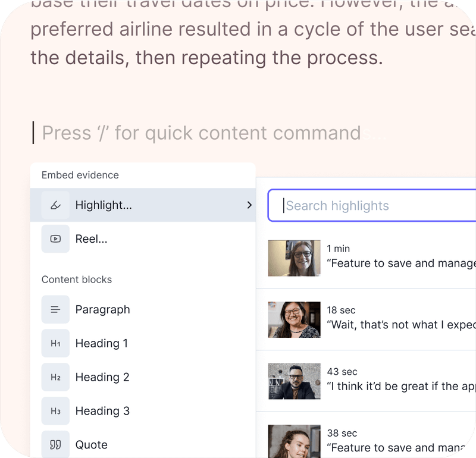Click the man with glasses highlight thumbnail
Image resolution: width=476 pixels, height=458 pixels.
coord(294,381)
